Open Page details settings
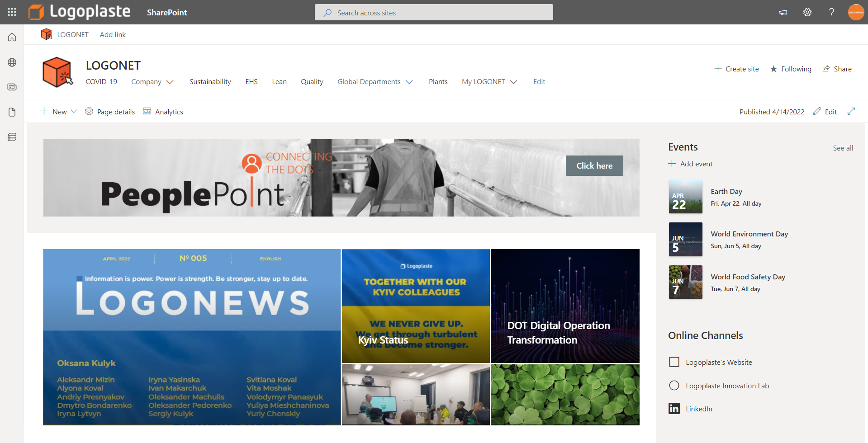 pos(109,111)
